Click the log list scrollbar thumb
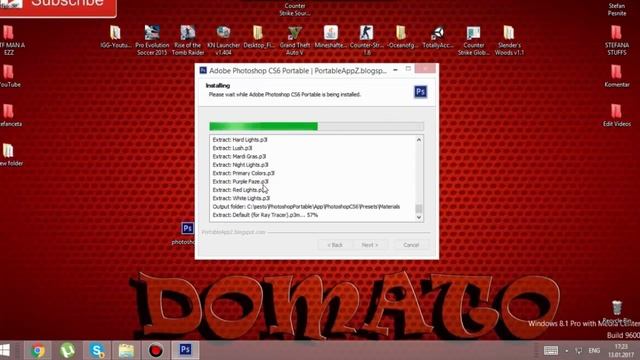 (419, 209)
